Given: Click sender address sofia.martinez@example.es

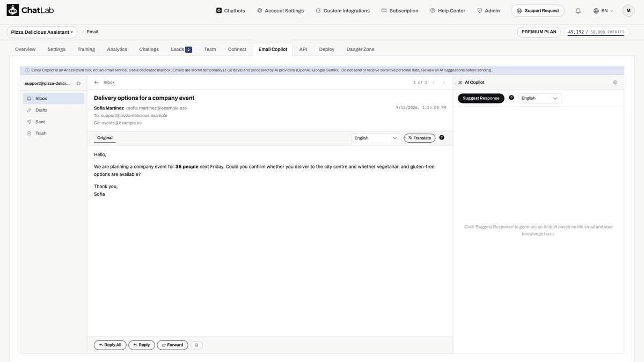Looking at the screenshot, I should pos(156,108).
